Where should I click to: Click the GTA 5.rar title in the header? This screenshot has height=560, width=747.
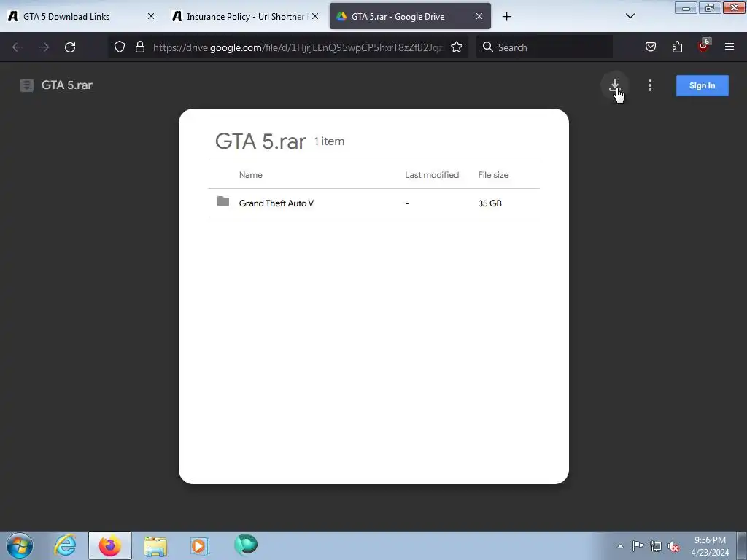tap(66, 85)
